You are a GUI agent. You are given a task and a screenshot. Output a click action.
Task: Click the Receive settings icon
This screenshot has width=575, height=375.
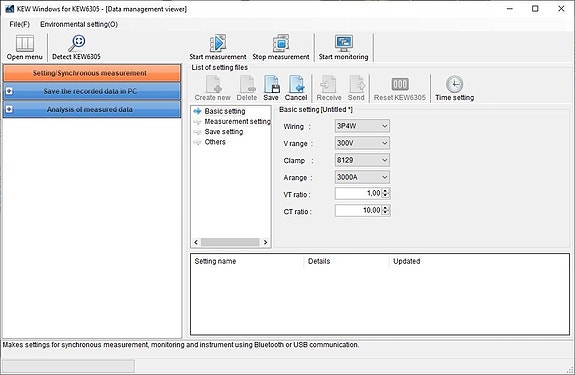(328, 84)
